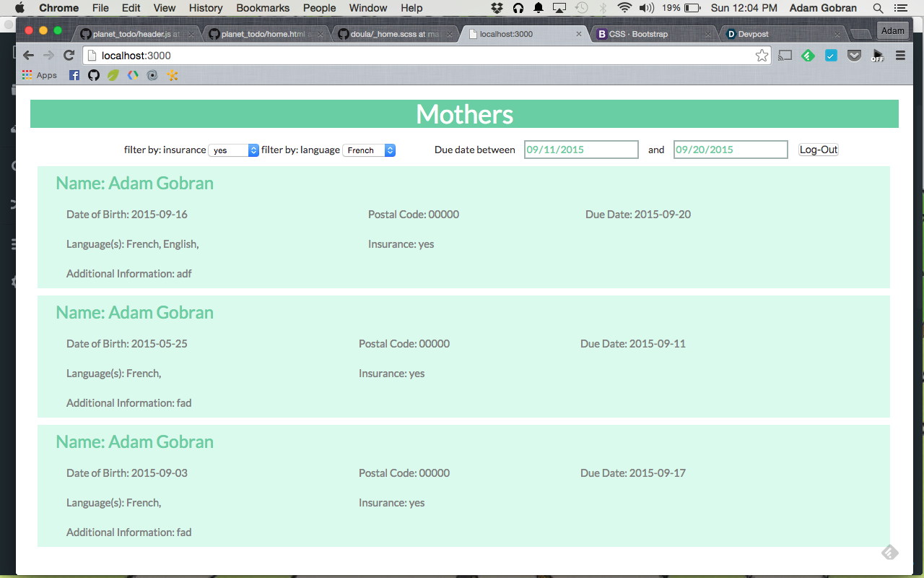
Task: Click the text 'Due Date: 2015-09-20'
Action: pyautogui.click(x=638, y=215)
